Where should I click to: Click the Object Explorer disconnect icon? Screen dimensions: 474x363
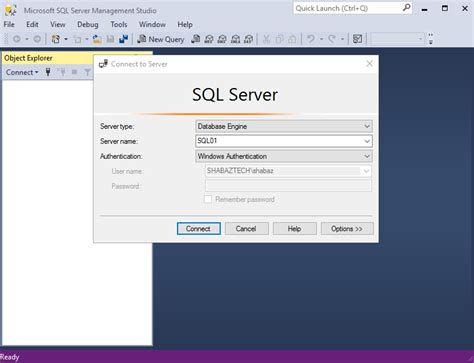(61, 72)
